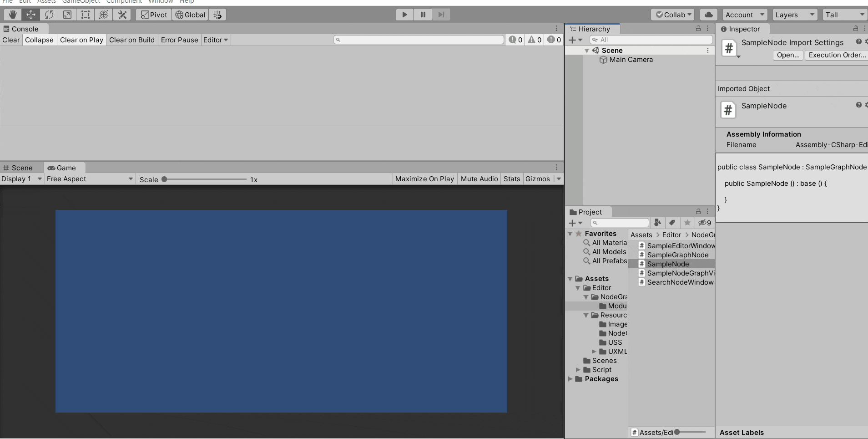Toggle Collapse in console
This screenshot has height=439, width=868.
[39, 40]
